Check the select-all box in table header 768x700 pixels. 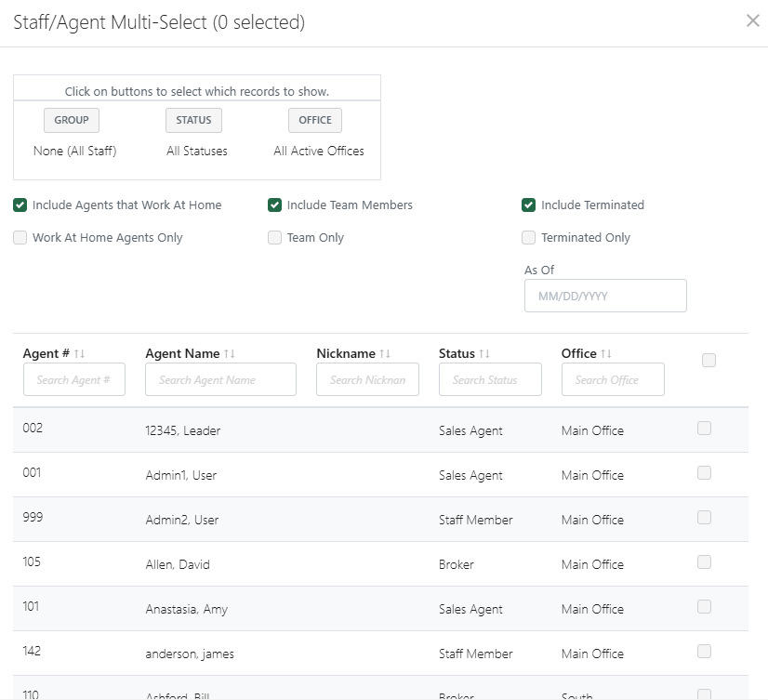click(x=708, y=359)
